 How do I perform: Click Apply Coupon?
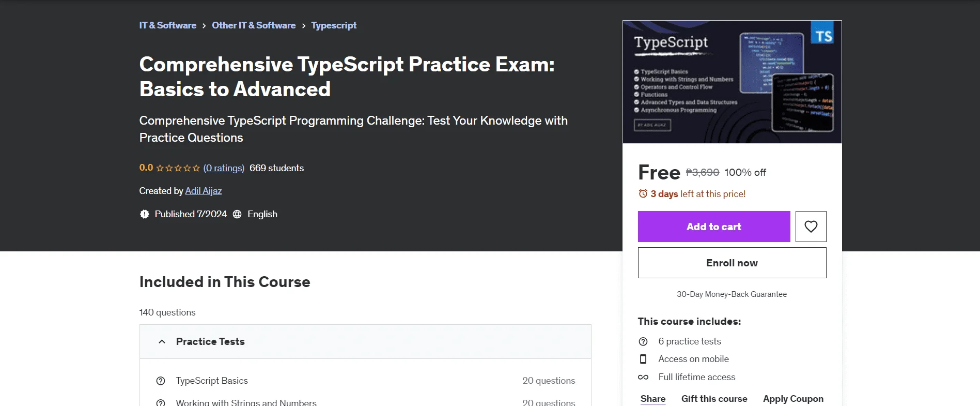tap(794, 399)
